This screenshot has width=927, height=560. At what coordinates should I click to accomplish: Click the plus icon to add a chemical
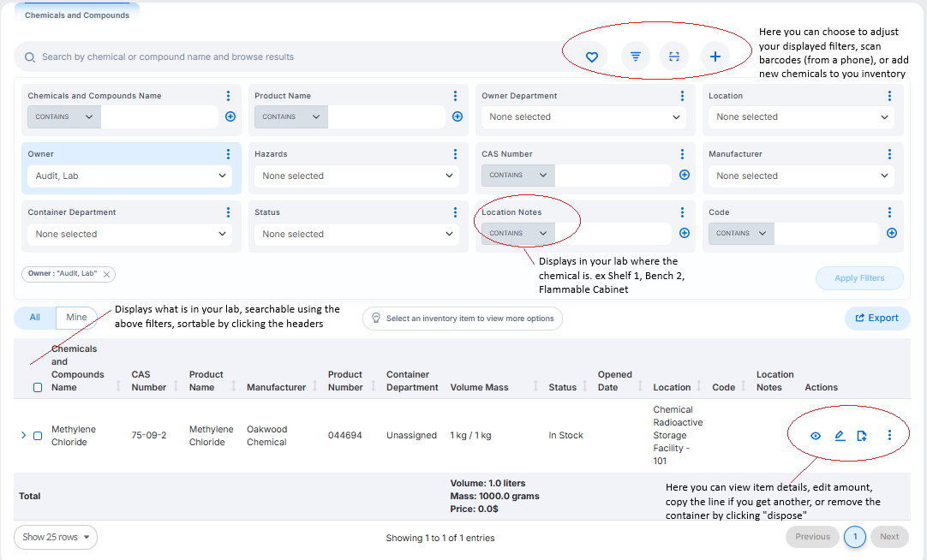point(715,56)
